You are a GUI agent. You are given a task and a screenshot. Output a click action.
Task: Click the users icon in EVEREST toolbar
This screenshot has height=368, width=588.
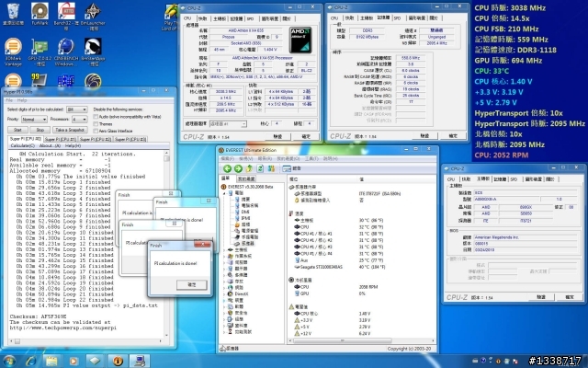point(271,168)
